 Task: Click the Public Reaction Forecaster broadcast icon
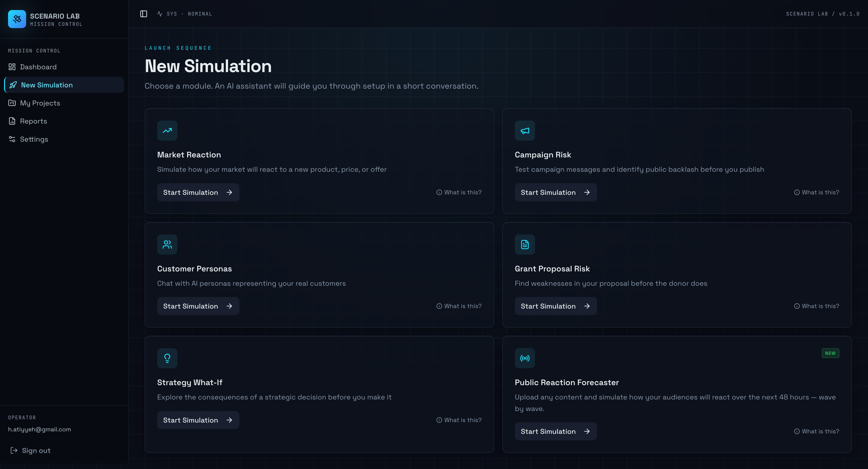pos(525,358)
